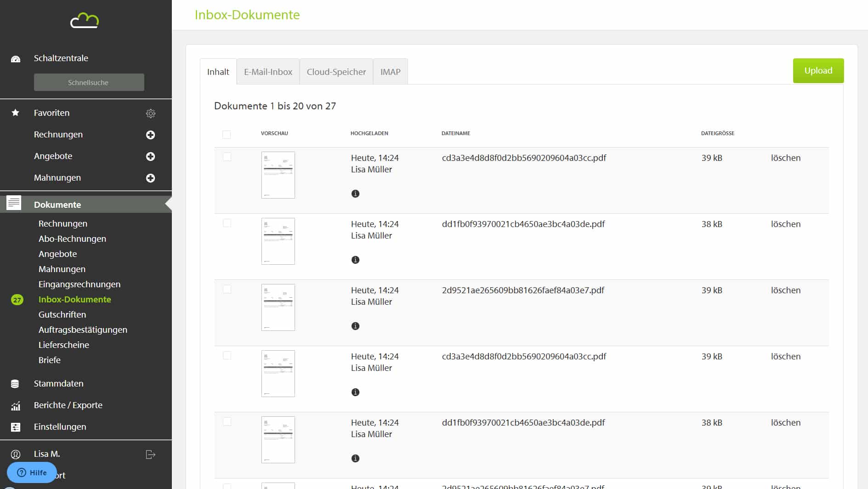
Task: Click the Schnellsuche search field
Action: (89, 82)
